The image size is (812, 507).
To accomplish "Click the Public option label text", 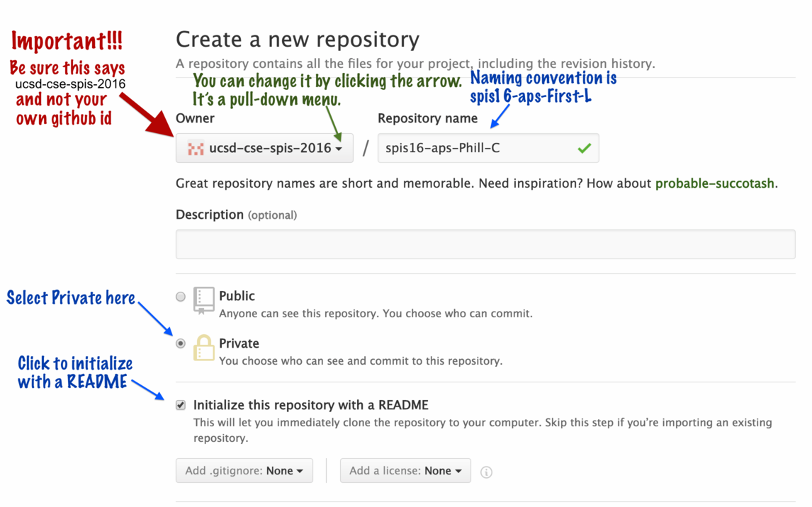I will pyautogui.click(x=237, y=296).
